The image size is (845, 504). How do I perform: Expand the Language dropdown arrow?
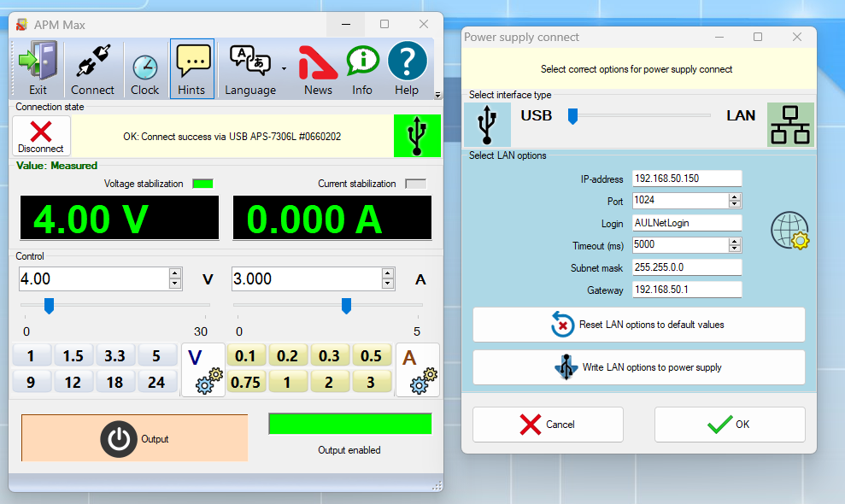click(x=284, y=69)
